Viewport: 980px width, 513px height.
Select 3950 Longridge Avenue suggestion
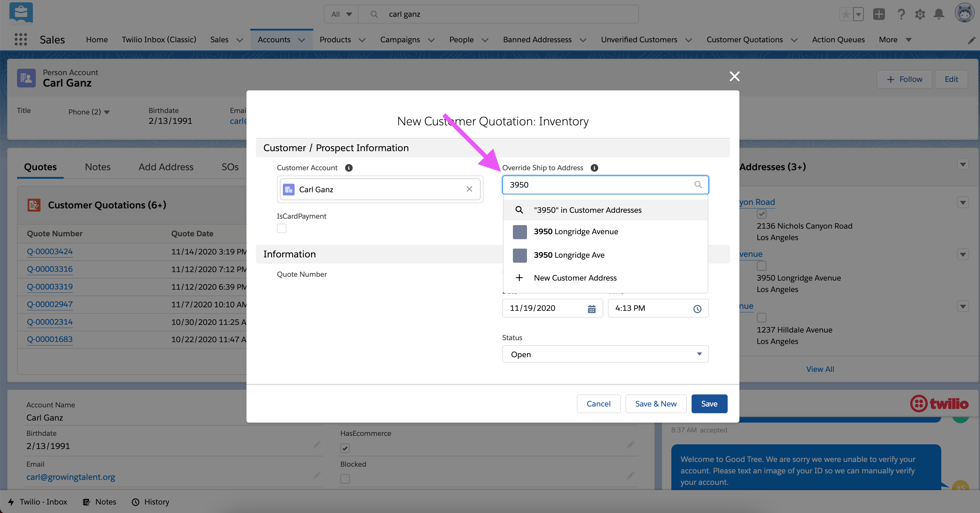tap(605, 232)
